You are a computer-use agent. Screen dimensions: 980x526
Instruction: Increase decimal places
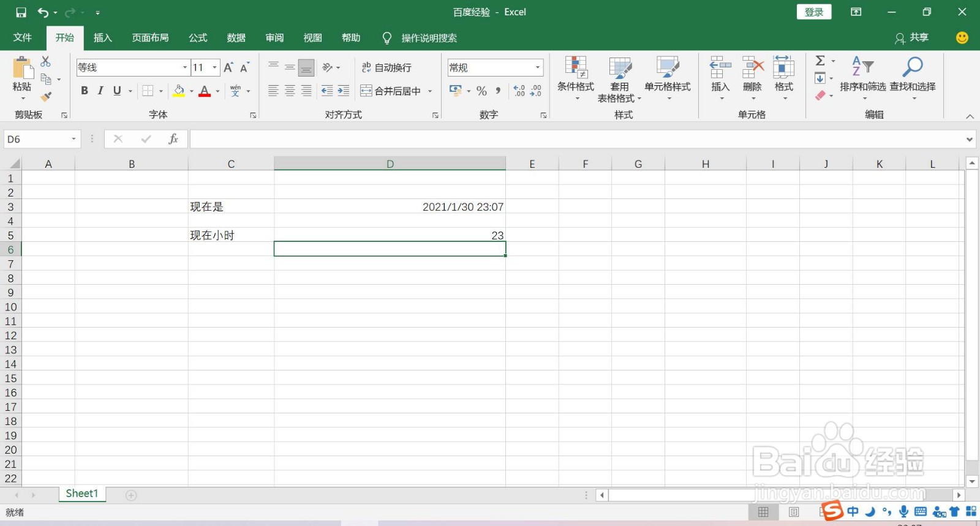pyautogui.click(x=519, y=91)
